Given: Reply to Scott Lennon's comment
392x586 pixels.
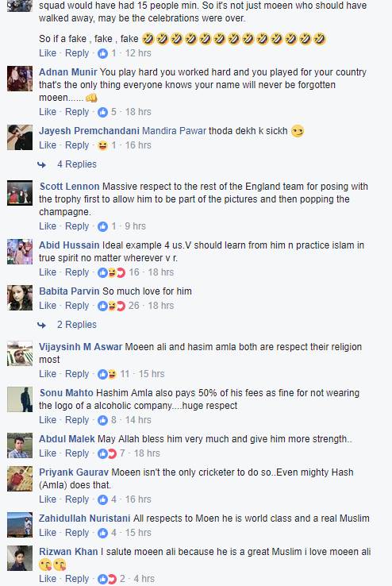Looking at the screenshot, I should pyautogui.click(x=77, y=226).
